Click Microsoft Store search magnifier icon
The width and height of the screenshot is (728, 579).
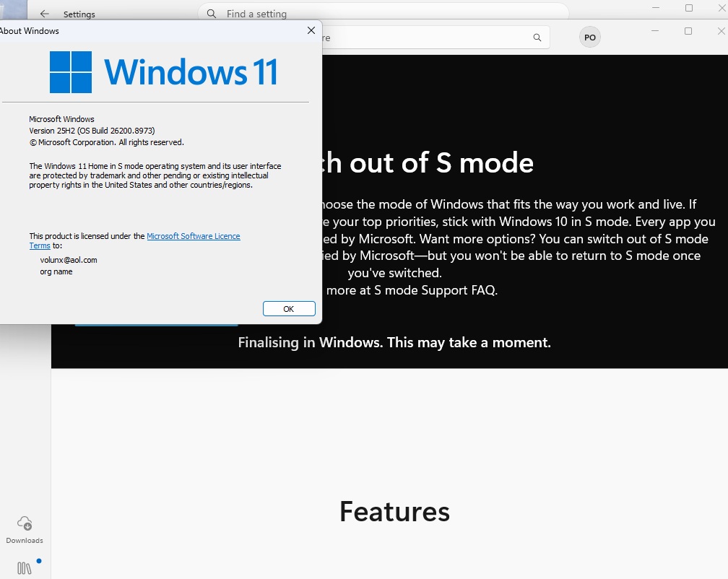[537, 38]
